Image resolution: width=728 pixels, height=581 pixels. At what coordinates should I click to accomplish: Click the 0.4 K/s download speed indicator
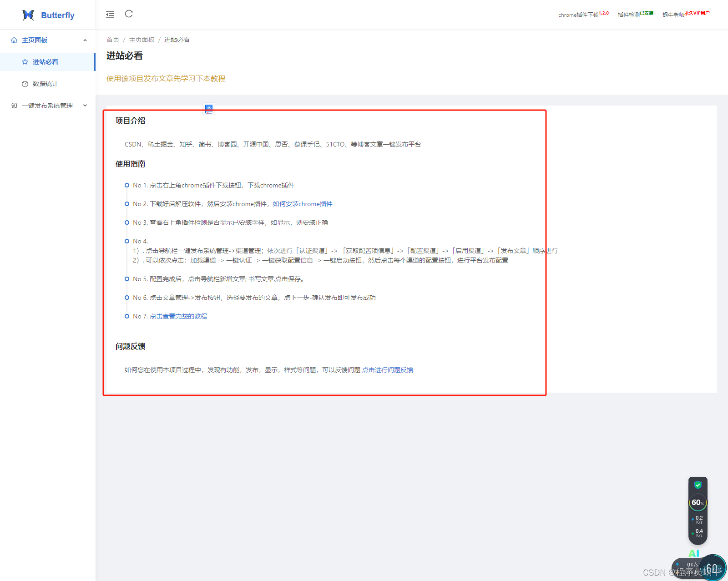698,533
